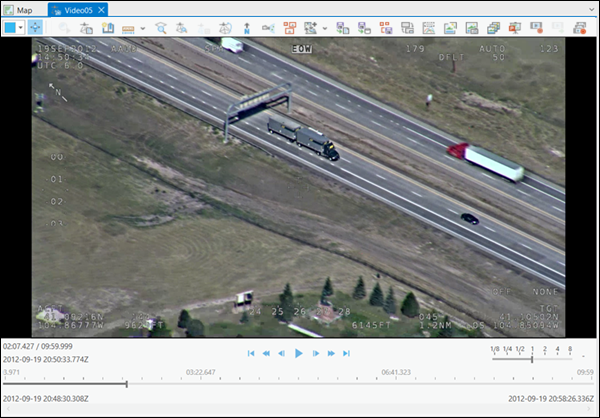Click the rightmost toolbar icon with red badge
Screen dimensions: 600x418
579,28
